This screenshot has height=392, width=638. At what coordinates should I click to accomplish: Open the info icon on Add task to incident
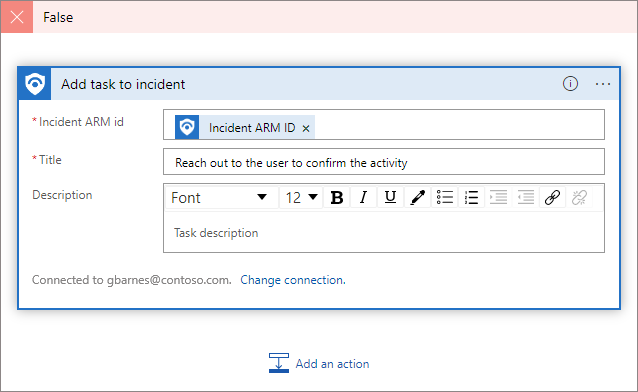coord(570,84)
